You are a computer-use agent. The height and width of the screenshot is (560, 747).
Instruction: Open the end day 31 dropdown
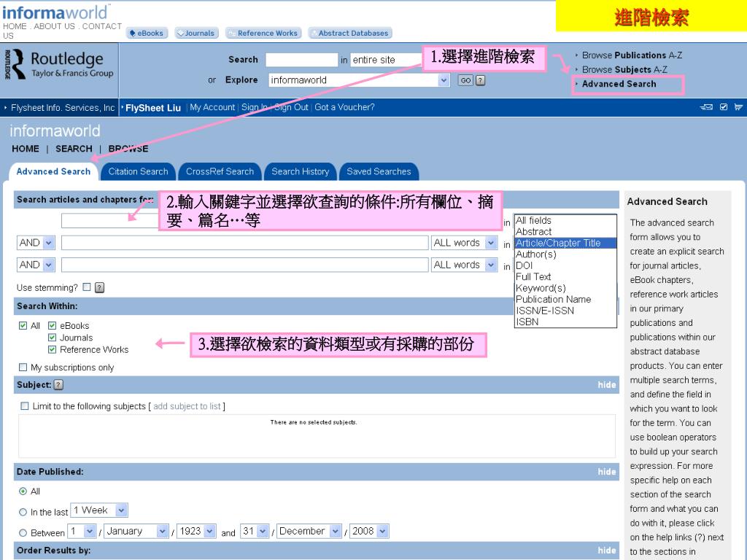click(x=255, y=531)
